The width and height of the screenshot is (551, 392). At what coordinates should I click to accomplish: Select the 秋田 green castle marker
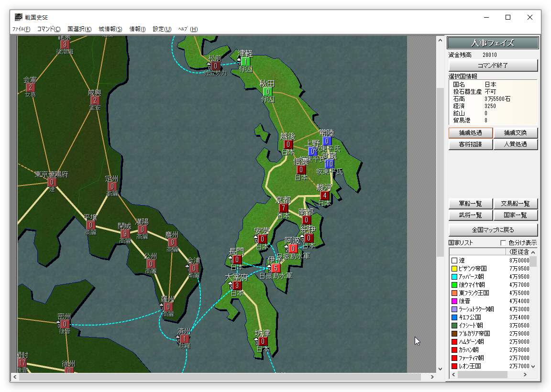click(x=267, y=92)
